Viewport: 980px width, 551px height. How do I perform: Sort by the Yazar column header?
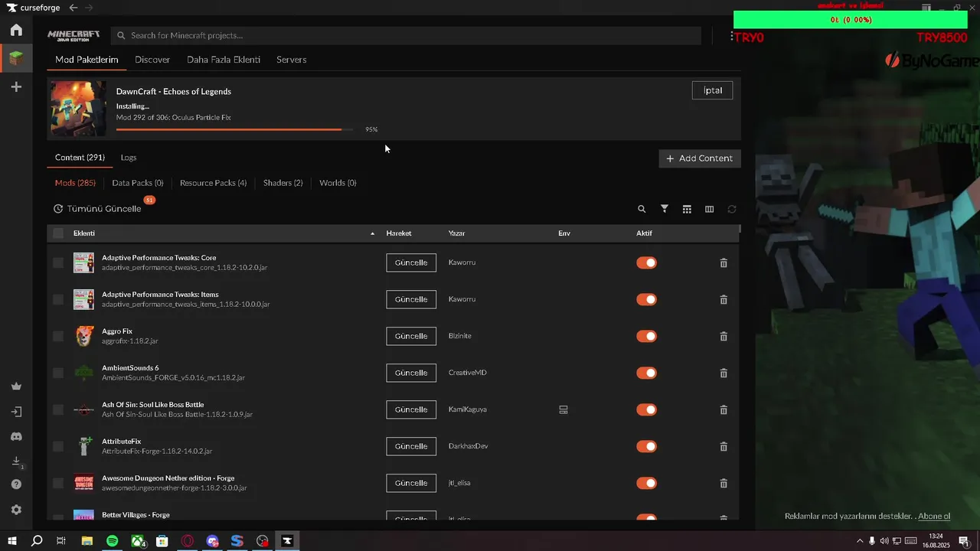click(457, 233)
